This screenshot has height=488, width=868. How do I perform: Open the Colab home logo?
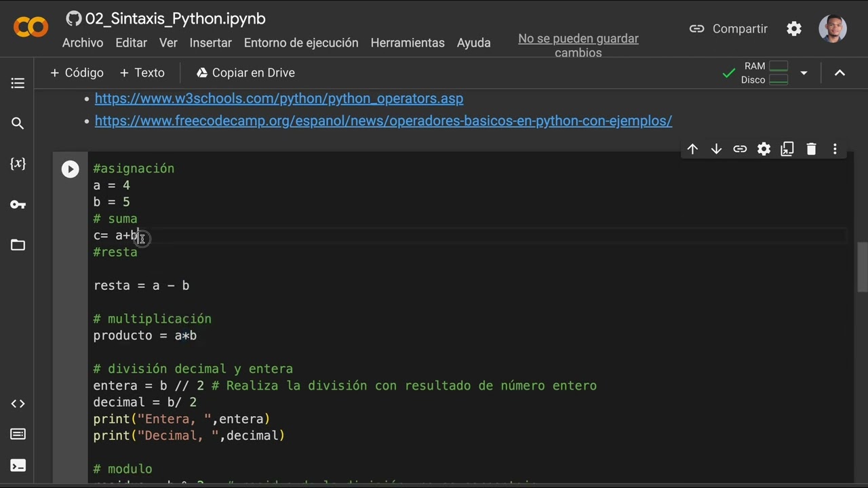click(x=31, y=27)
